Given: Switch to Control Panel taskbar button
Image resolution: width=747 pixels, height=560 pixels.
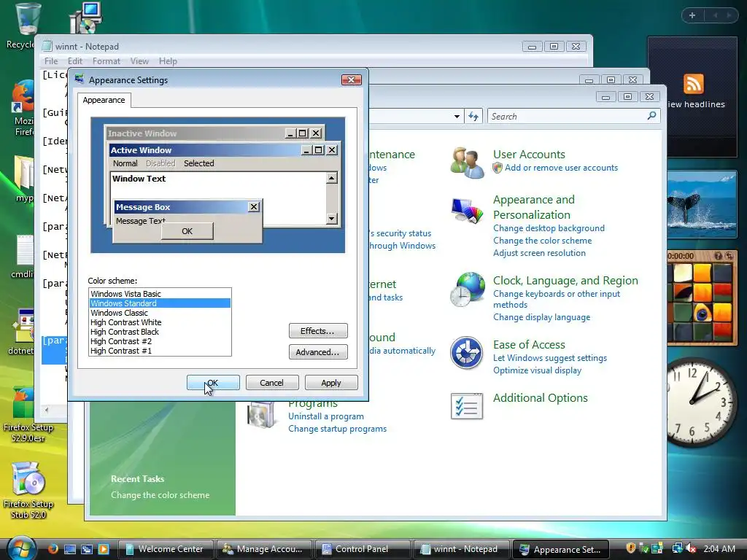Looking at the screenshot, I should [x=362, y=549].
